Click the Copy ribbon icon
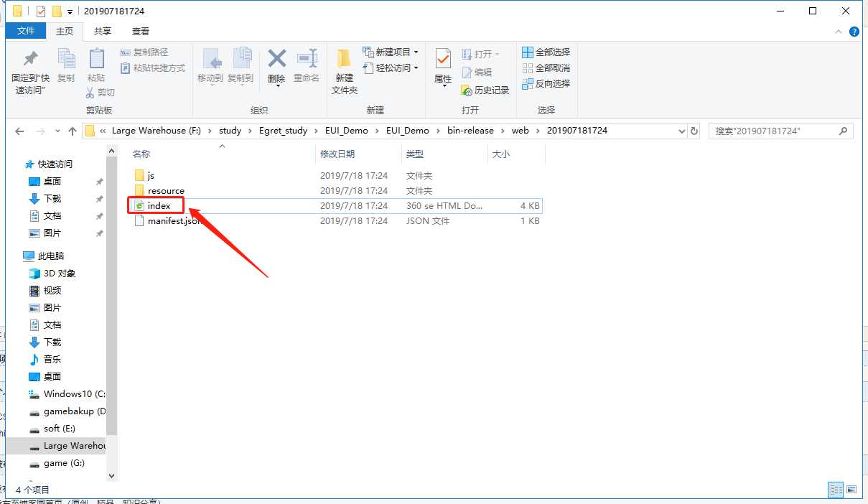Image resolution: width=868 pixels, height=504 pixels. click(x=66, y=59)
